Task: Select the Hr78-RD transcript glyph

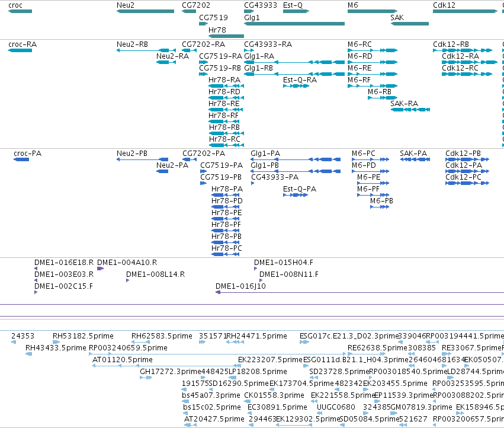Action: [x=226, y=98]
